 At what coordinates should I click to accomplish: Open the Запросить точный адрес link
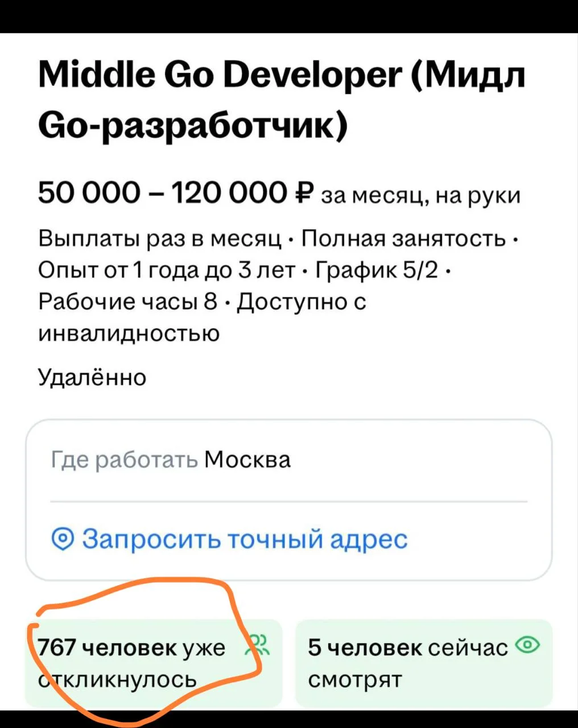(x=245, y=538)
